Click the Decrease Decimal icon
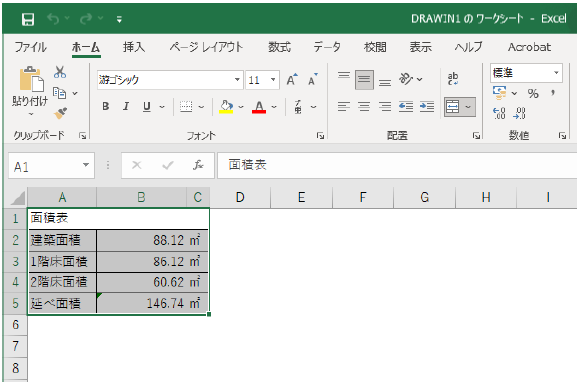This screenshot has width=578, height=382. 519,113
